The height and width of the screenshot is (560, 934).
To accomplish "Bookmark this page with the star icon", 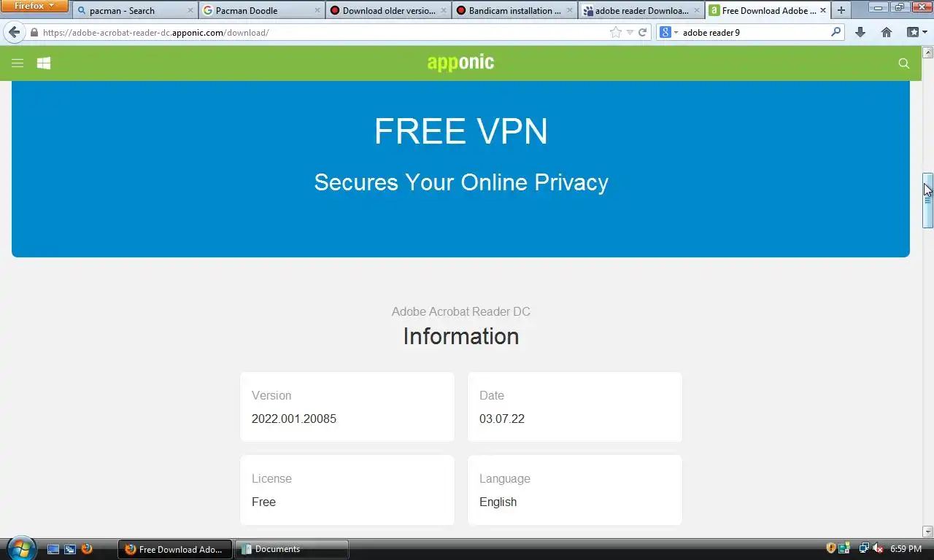I will point(616,32).
